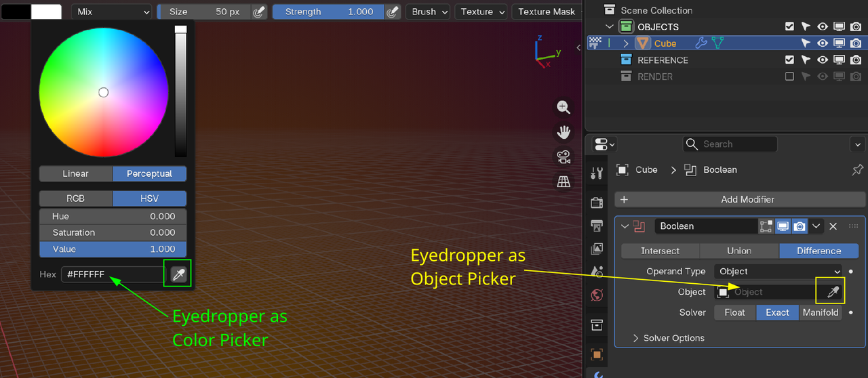Toggle the Strength pressure sensitivity icon
The height and width of the screenshot is (378, 868).
[x=393, y=12]
